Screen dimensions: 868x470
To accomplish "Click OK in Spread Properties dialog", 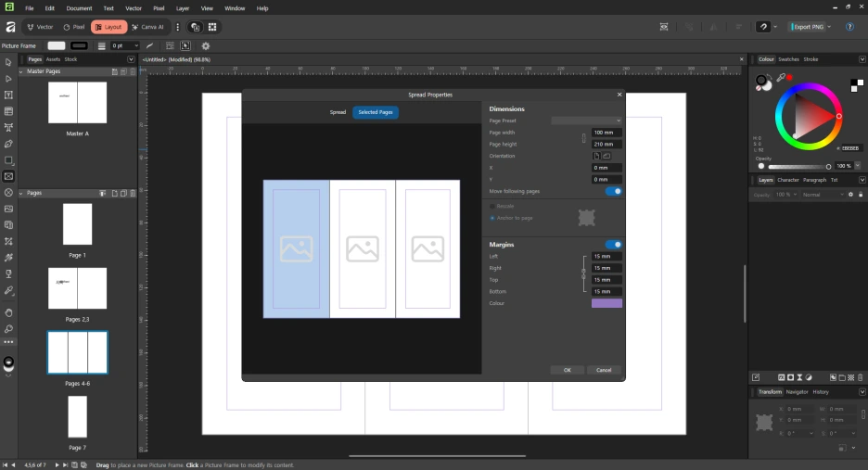I will tap(567, 370).
